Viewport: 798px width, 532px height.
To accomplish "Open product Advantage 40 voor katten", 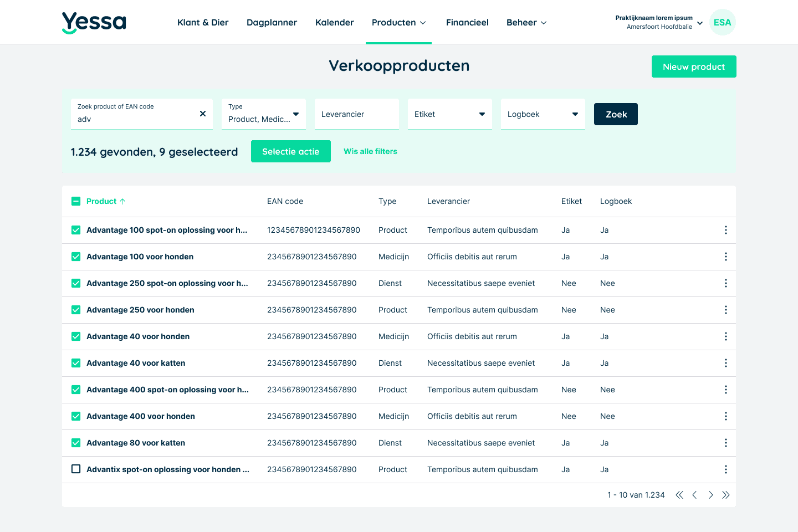I will click(136, 363).
